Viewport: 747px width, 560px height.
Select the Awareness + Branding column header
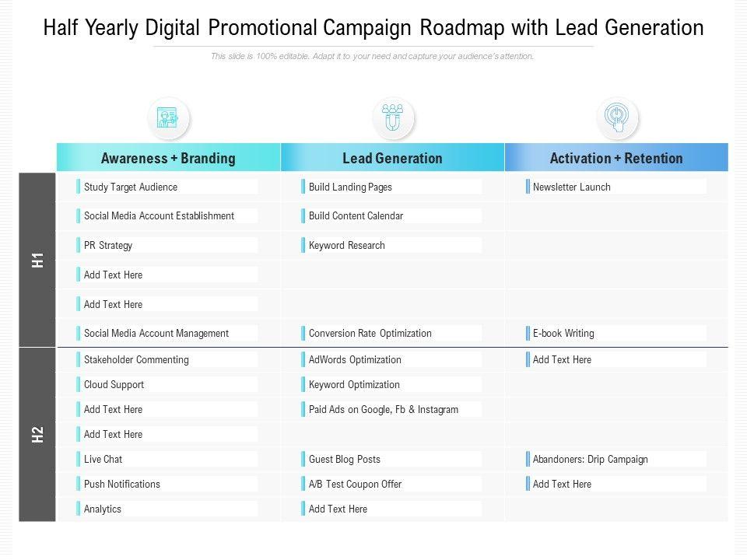click(168, 158)
